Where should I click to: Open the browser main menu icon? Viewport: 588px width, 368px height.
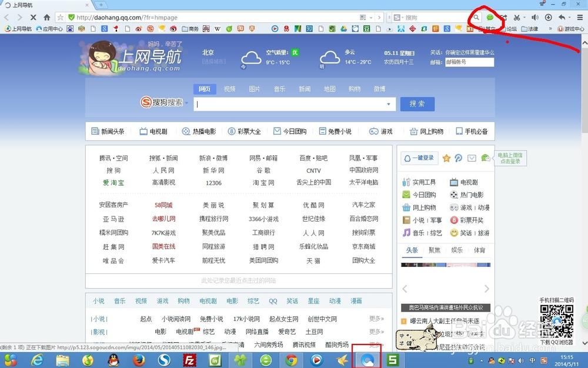pyautogui.click(x=580, y=17)
